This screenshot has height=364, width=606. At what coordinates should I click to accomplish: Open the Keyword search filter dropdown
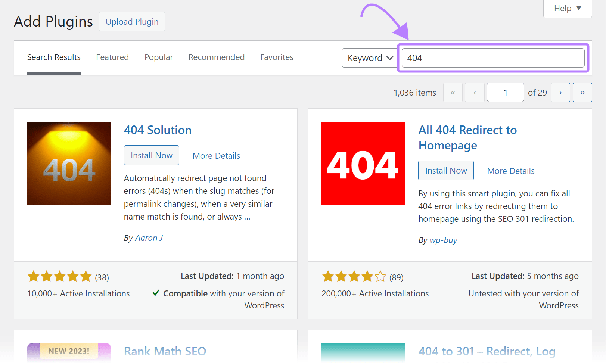369,58
